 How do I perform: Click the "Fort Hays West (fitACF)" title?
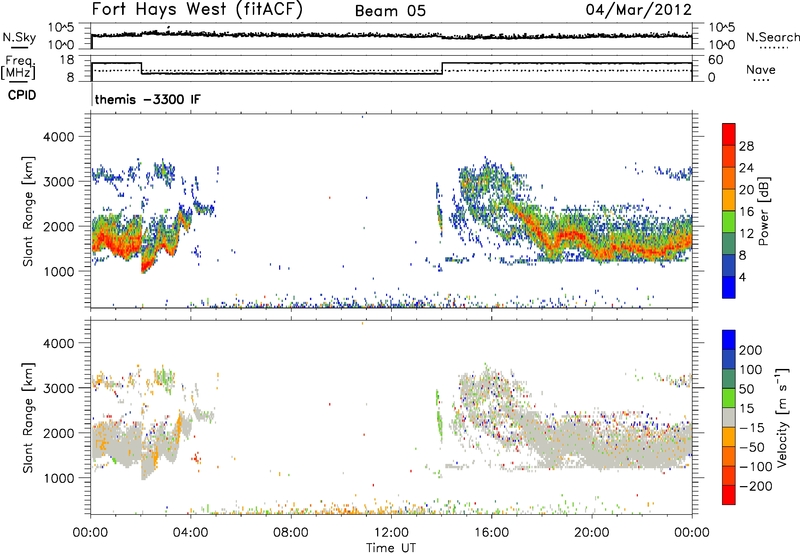(x=197, y=10)
